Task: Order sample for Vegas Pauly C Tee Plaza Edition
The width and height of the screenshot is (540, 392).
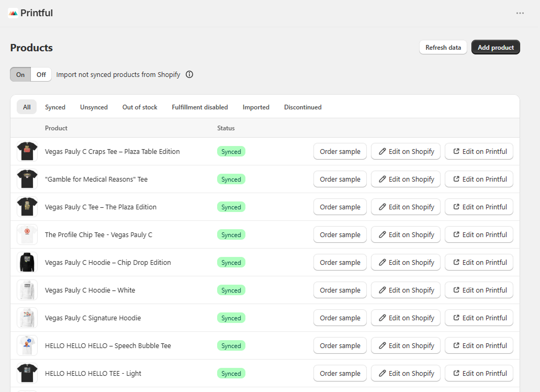Action: 340,207
